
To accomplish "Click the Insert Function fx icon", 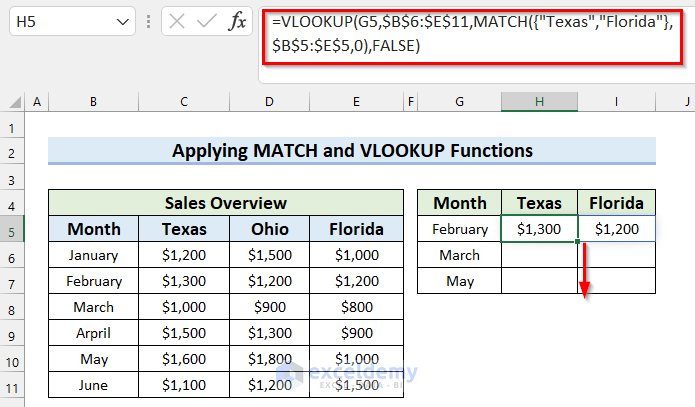I will point(238,20).
